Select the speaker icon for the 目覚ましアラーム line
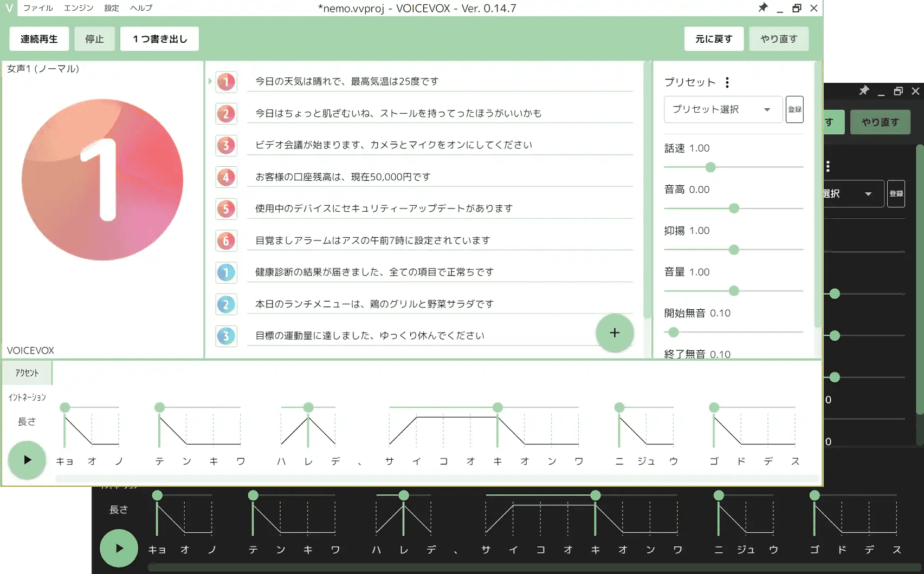 (226, 241)
